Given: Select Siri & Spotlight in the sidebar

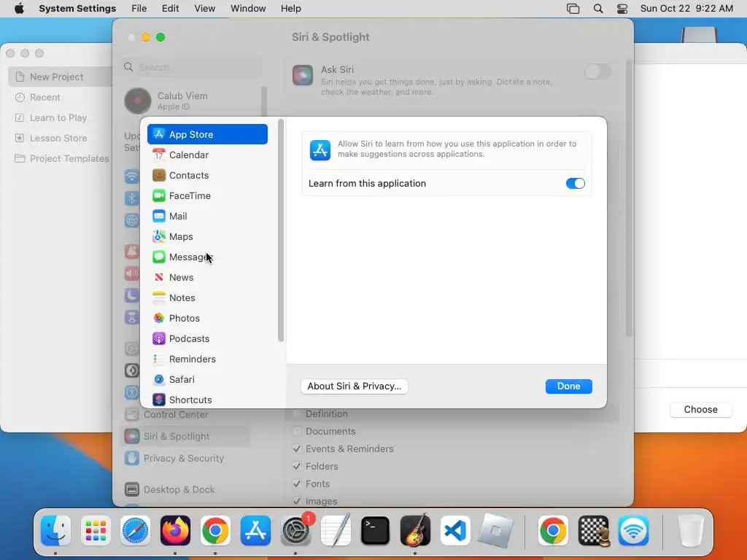Looking at the screenshot, I should point(186,436).
